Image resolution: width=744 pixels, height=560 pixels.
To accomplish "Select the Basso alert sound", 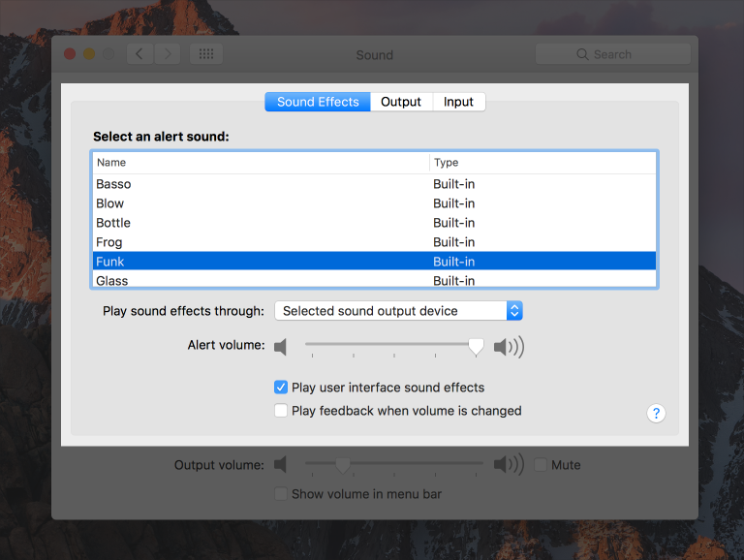I will [374, 184].
